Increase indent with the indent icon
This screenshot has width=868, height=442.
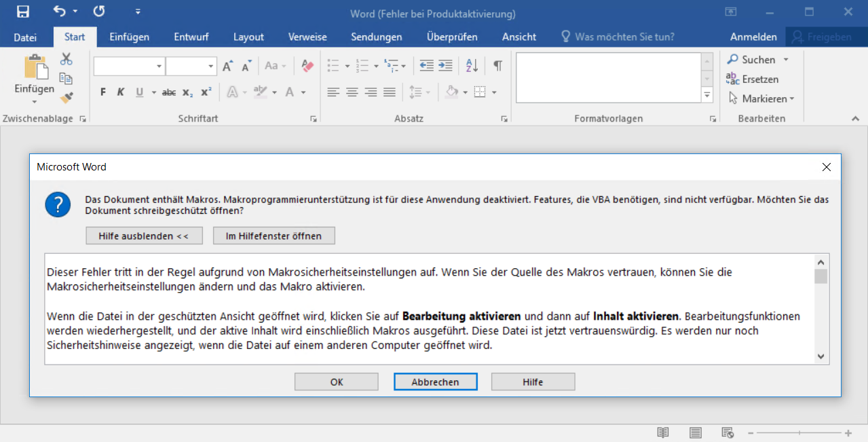pos(445,66)
